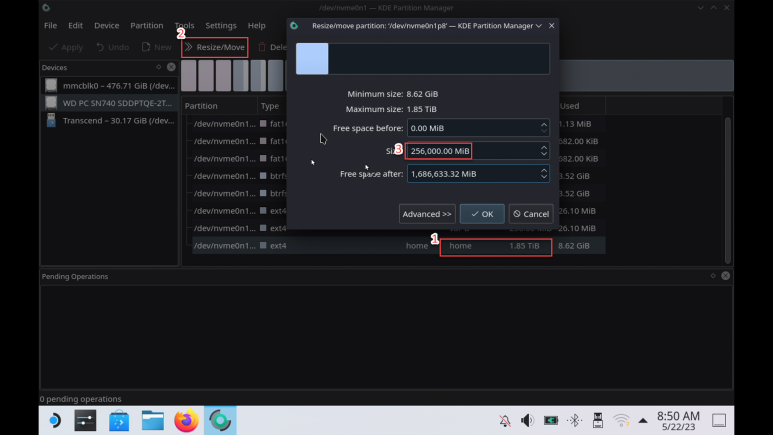Increase Free space after with up arrow
The image size is (773, 435).
544,170
